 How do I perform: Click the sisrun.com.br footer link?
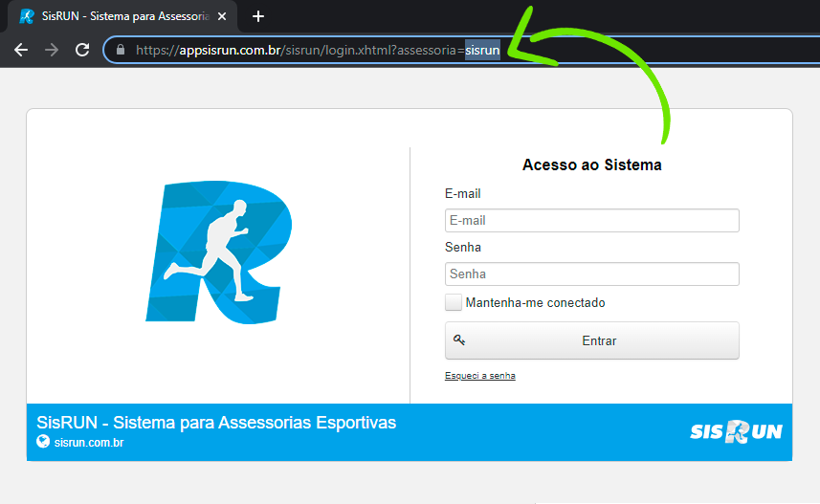pyautogui.click(x=89, y=442)
